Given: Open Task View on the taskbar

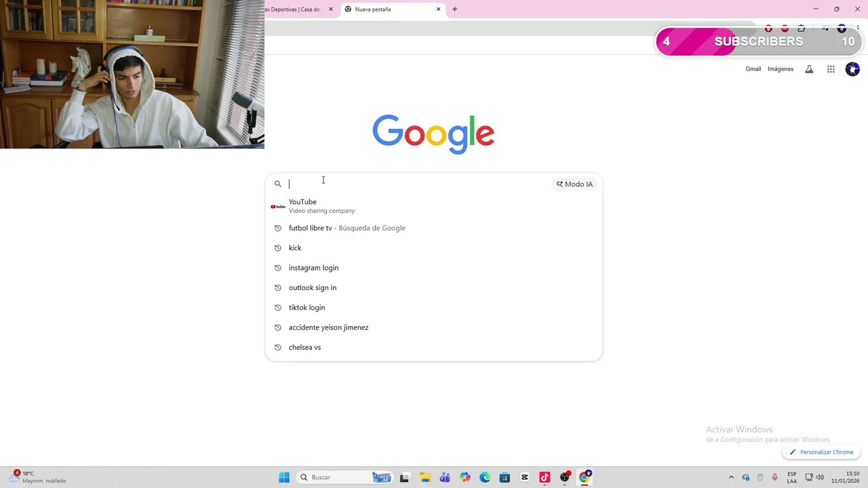Looking at the screenshot, I should (404, 477).
